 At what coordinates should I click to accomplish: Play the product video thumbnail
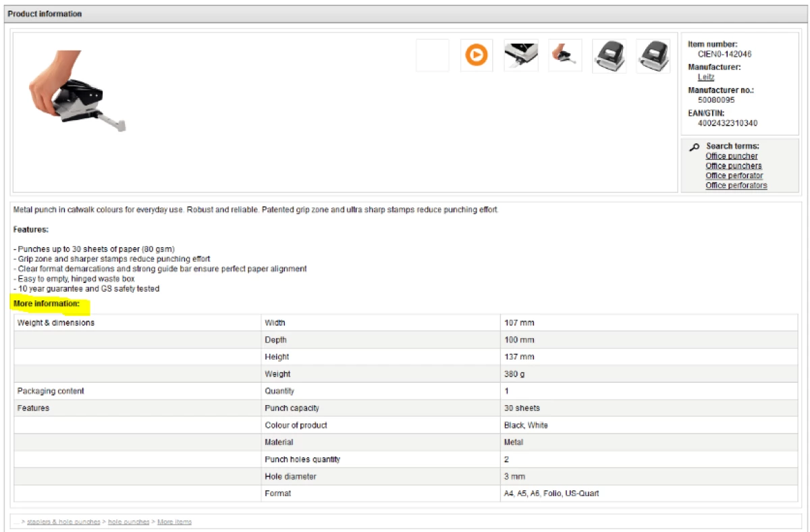point(477,55)
